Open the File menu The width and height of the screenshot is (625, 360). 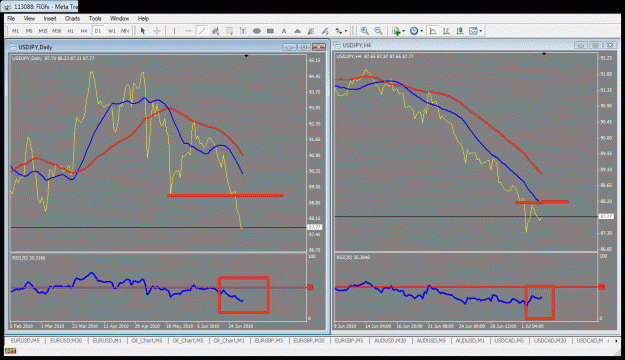pyautogui.click(x=11, y=18)
